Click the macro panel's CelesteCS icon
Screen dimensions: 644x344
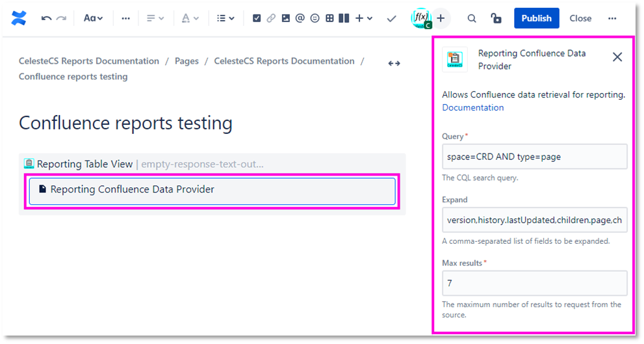pos(455,60)
